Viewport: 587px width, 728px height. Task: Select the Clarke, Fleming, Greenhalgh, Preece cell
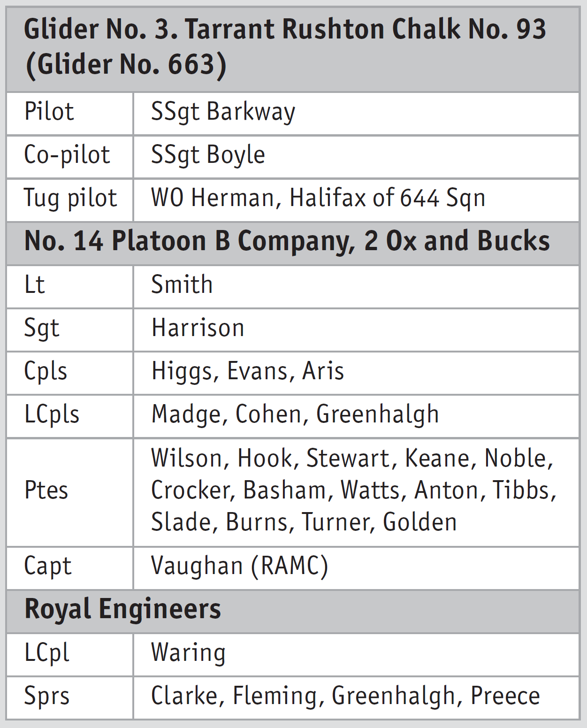(x=345, y=697)
